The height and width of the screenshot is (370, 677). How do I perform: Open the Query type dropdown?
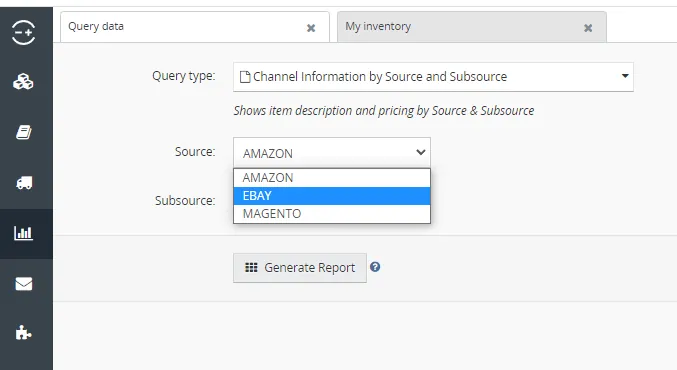coord(433,77)
